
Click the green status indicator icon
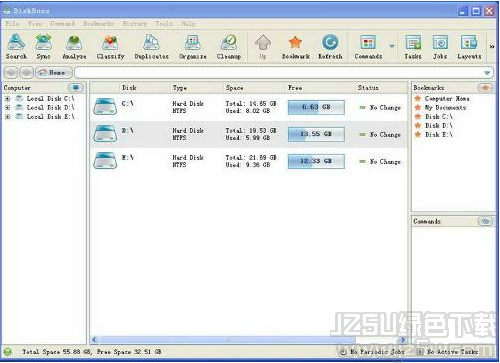pos(7,352)
